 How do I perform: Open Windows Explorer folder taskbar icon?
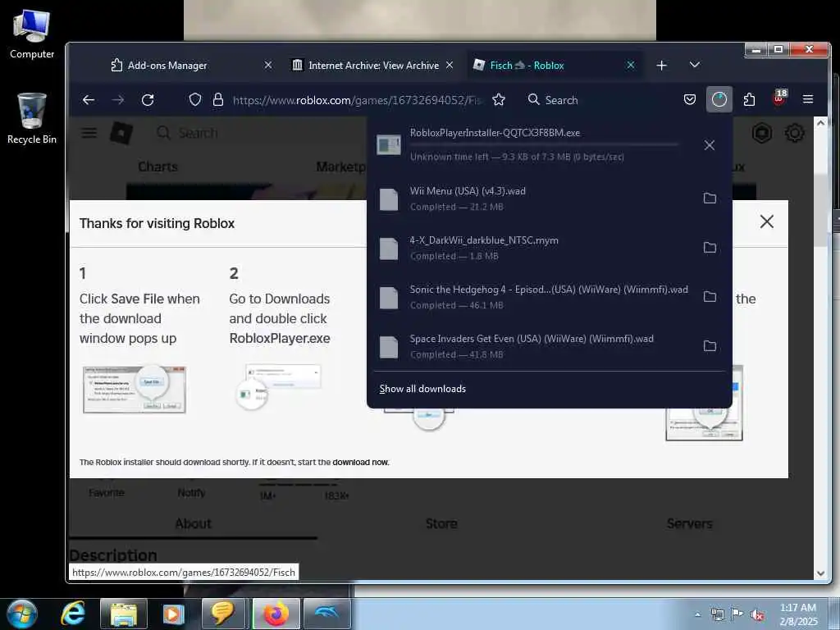124,614
